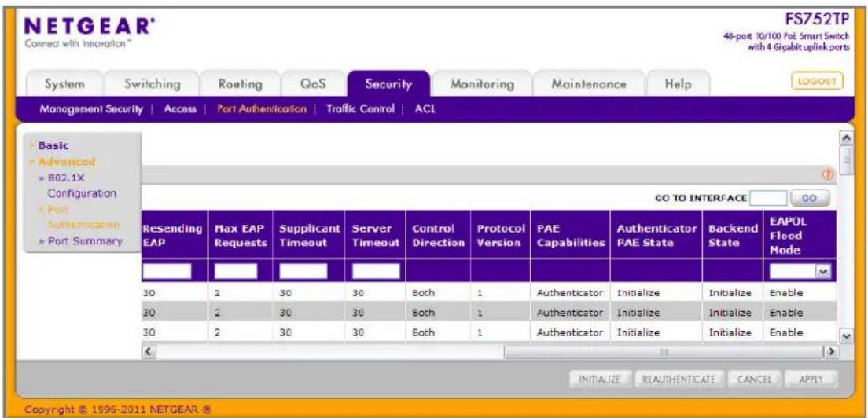Open the Routing tab

click(x=241, y=84)
